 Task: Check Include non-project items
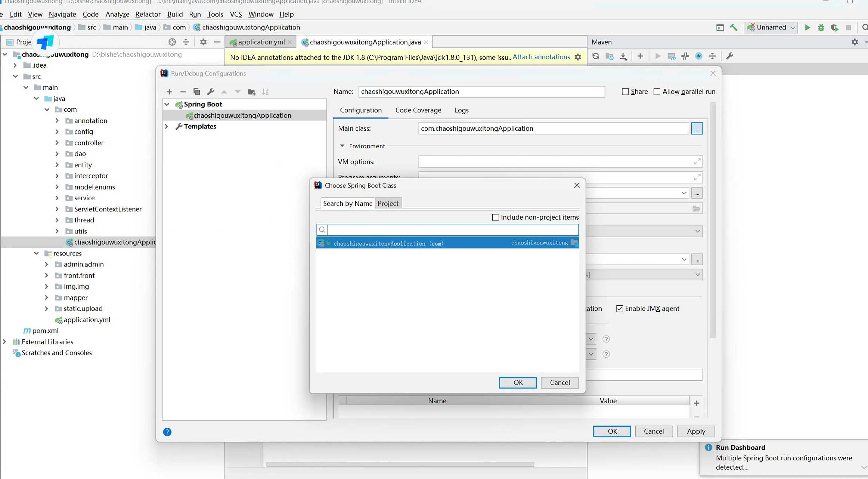(x=496, y=217)
